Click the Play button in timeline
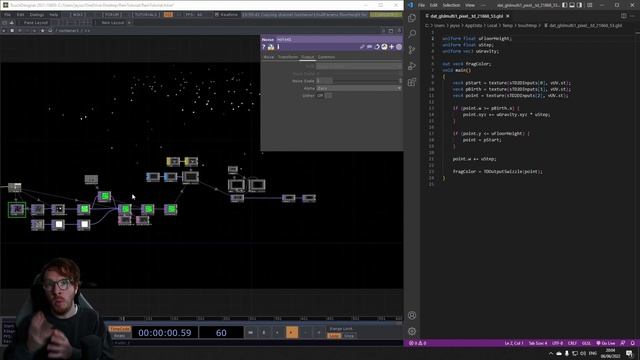640x360 pixels. (x=291, y=333)
